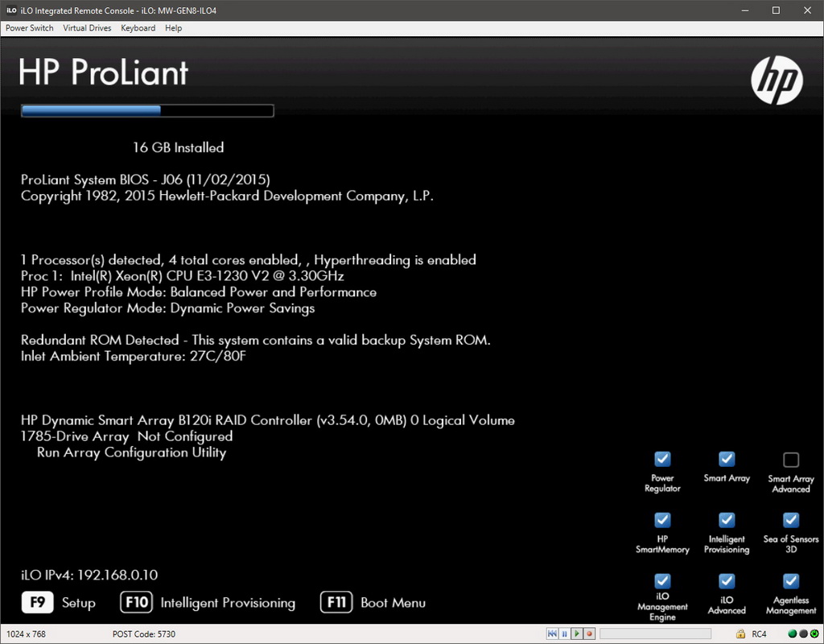Click the 1024 x 768 resolution text

(26, 634)
